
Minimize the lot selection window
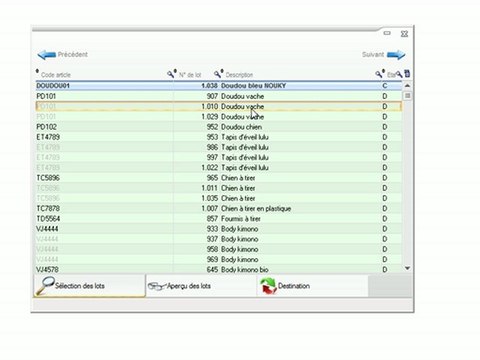coord(387,33)
